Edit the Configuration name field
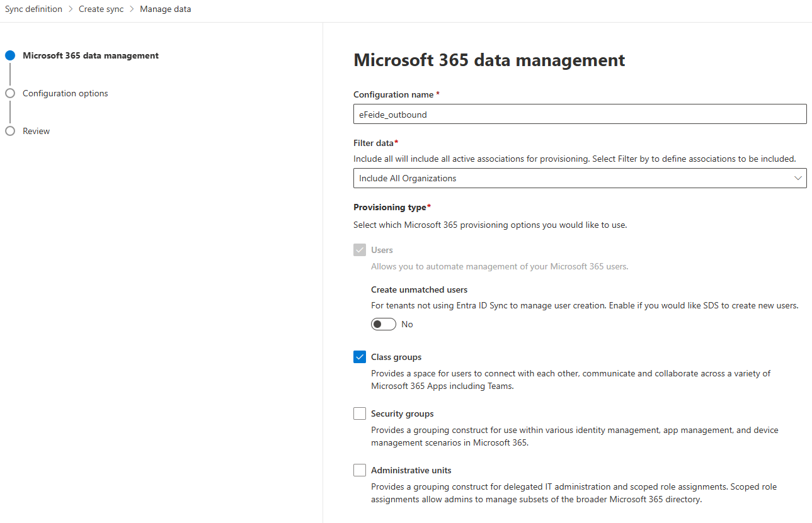 pos(580,115)
